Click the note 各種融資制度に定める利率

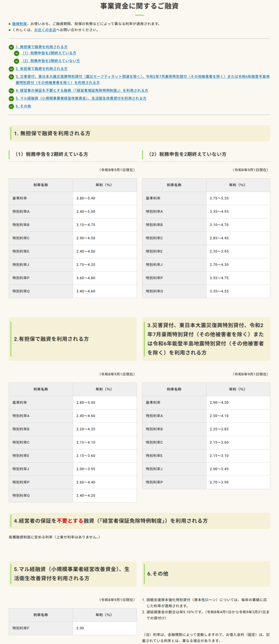point(54,537)
